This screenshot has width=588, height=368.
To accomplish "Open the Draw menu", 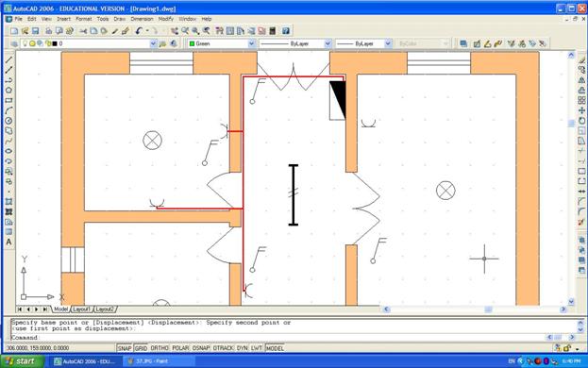I will [x=120, y=19].
